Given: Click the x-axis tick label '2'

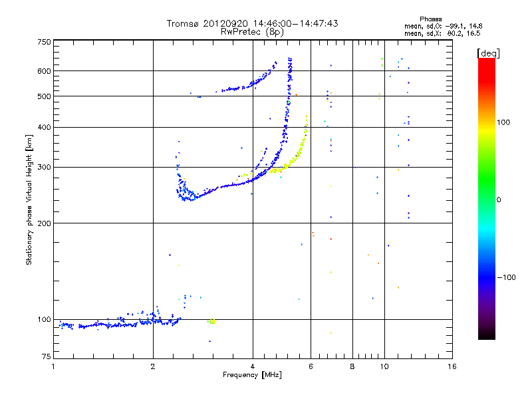Looking at the screenshot, I should (x=153, y=366).
